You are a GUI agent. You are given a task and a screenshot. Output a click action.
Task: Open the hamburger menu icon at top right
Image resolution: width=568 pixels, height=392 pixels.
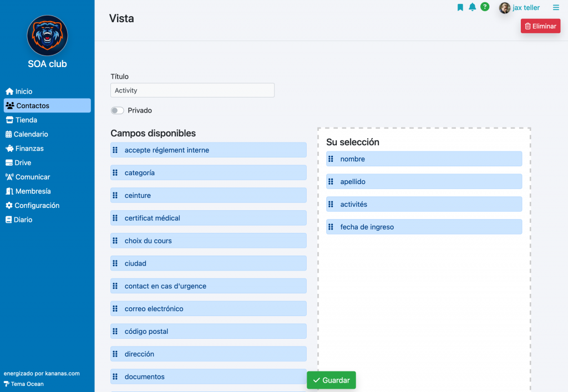click(556, 7)
